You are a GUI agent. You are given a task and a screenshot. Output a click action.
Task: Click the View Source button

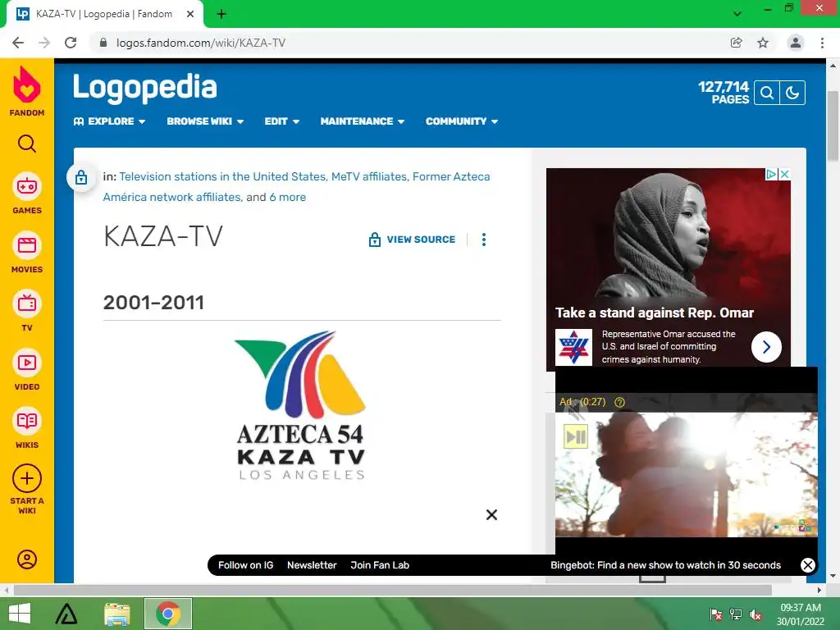[x=412, y=240]
